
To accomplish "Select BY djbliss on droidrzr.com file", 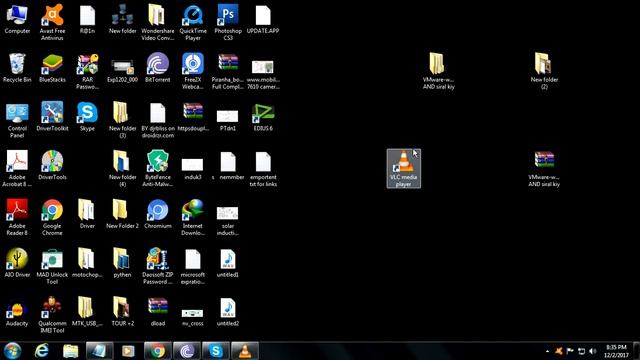I will [x=158, y=120].
